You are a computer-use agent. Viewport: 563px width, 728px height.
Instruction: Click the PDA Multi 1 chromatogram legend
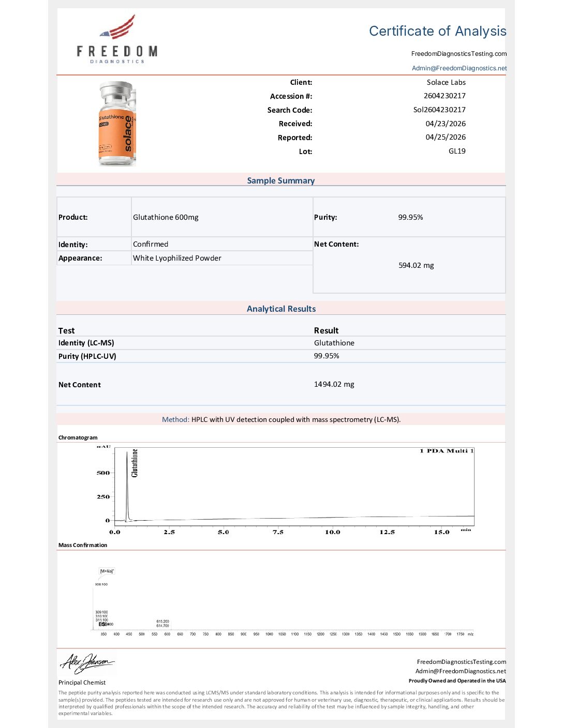pyautogui.click(x=447, y=451)
